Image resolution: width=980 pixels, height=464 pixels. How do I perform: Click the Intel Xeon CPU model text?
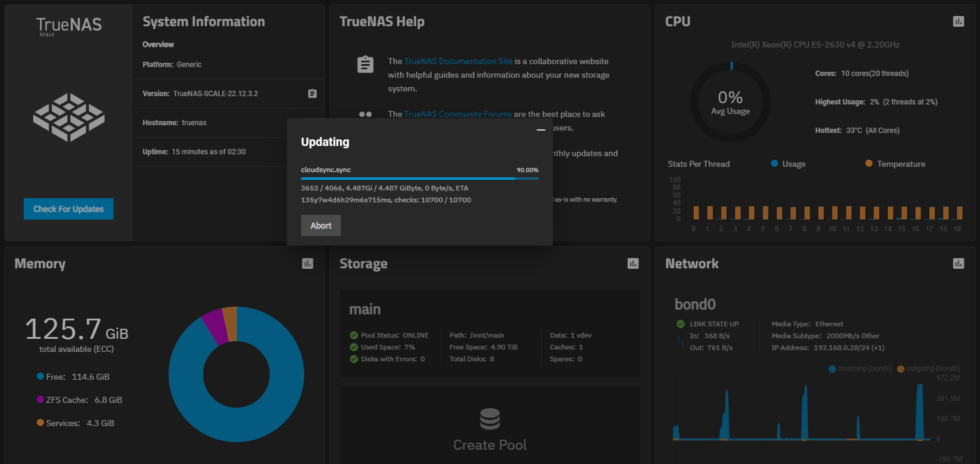point(815,45)
